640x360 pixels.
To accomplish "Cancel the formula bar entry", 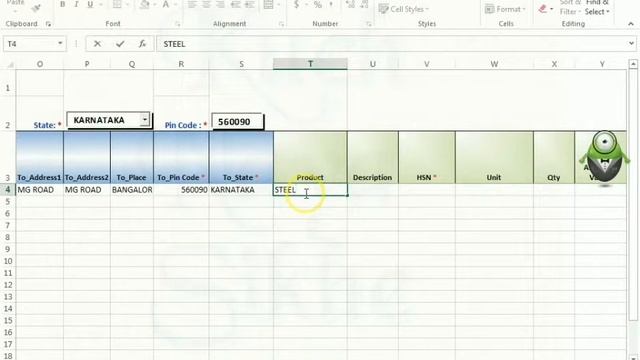I will pyautogui.click(x=97, y=44).
